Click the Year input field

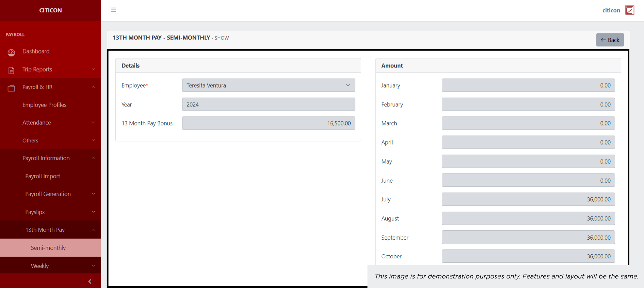click(268, 104)
